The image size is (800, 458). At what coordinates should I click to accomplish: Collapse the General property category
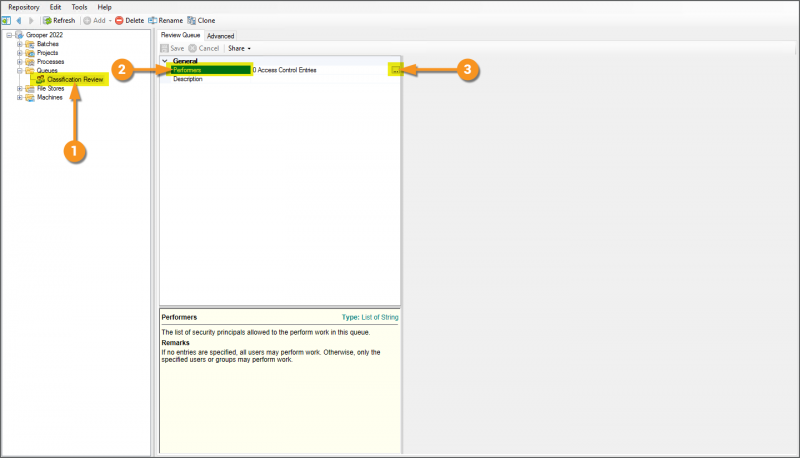(164, 61)
